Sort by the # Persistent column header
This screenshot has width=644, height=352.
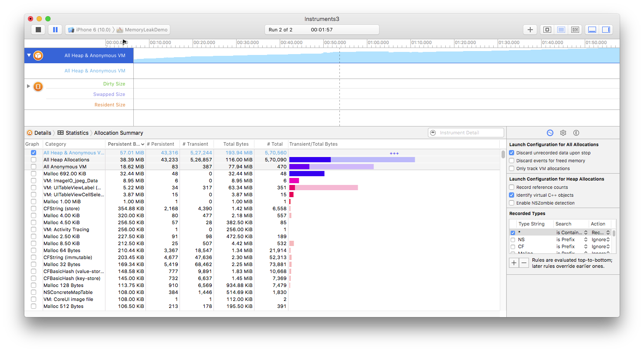point(163,144)
